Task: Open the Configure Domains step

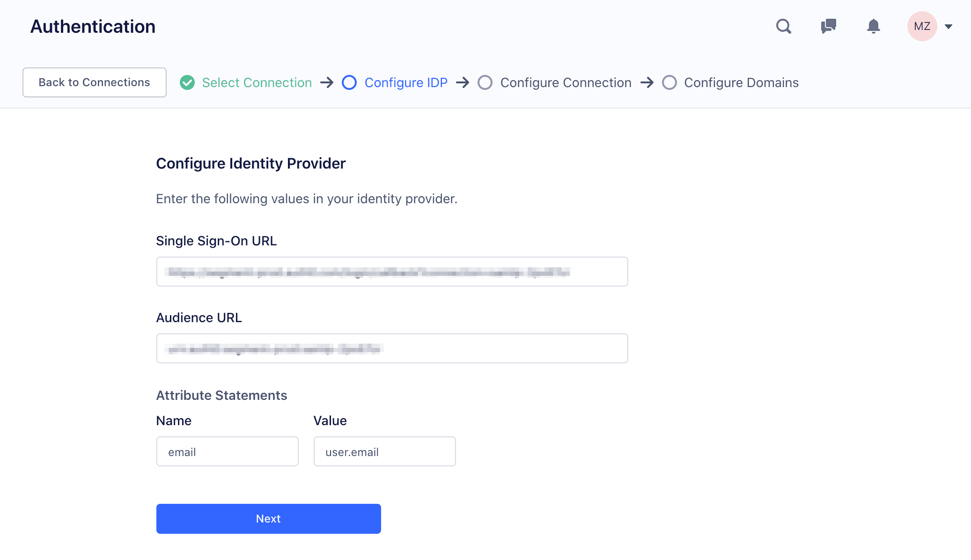Action: (741, 82)
